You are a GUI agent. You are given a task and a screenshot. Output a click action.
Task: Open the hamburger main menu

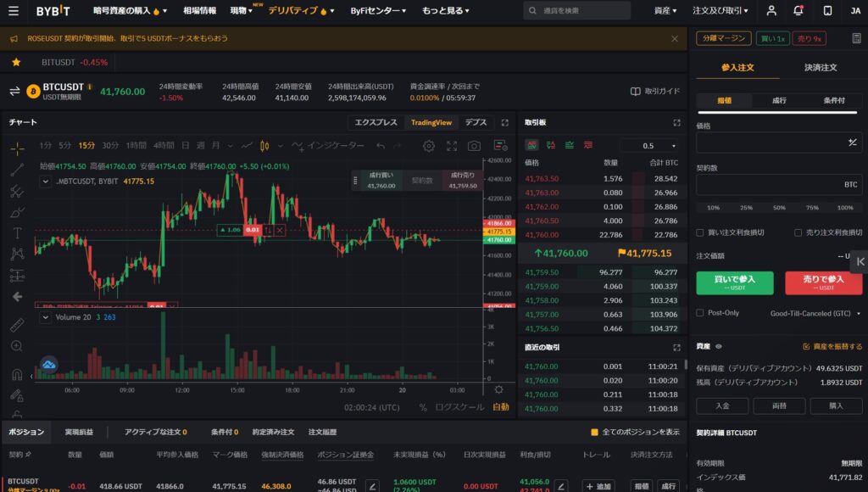pyautogui.click(x=14, y=10)
